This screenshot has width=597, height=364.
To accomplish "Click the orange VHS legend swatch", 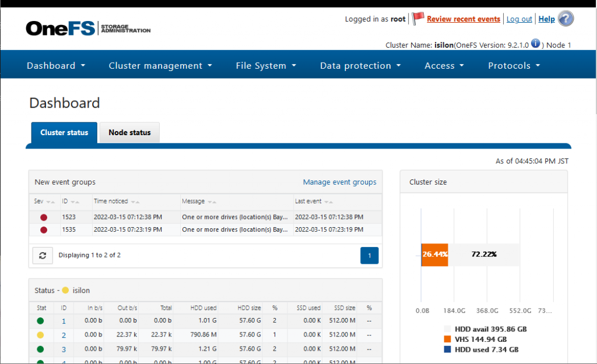I will (447, 339).
